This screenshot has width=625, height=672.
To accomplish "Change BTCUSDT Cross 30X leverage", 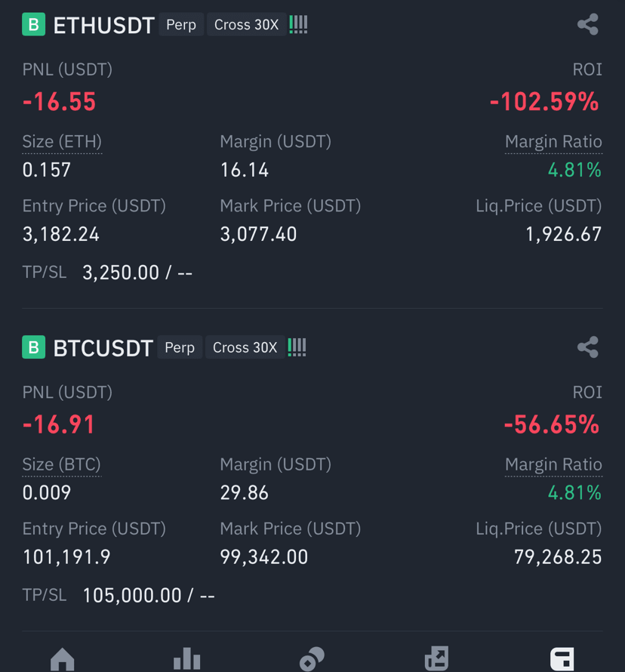I will point(245,347).
